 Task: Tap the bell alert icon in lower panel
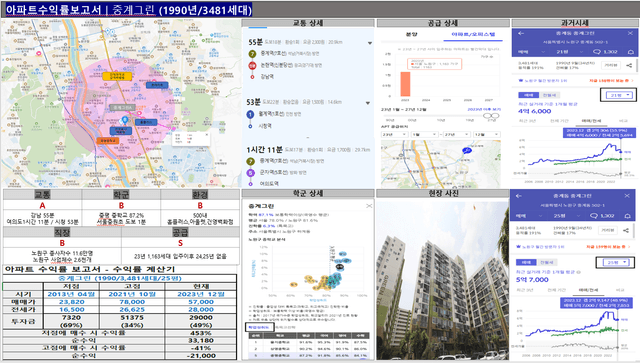pyautogui.click(x=628, y=216)
